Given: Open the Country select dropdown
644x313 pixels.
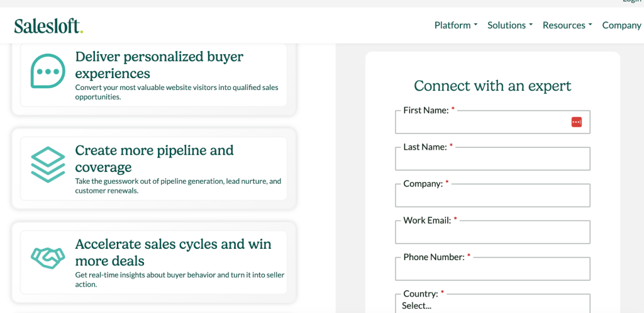Looking at the screenshot, I should [x=492, y=304].
